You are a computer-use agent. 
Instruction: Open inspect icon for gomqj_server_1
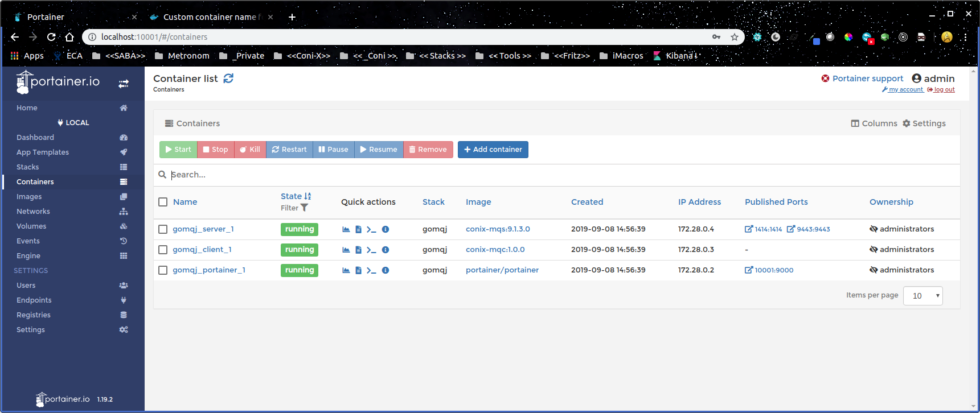(386, 229)
